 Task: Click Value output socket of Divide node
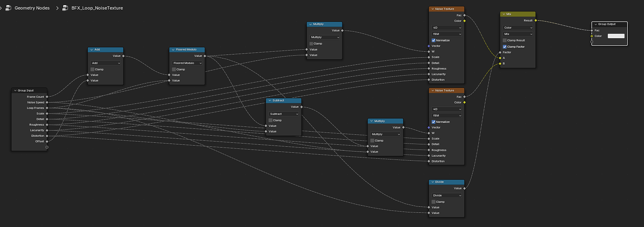coord(464,188)
